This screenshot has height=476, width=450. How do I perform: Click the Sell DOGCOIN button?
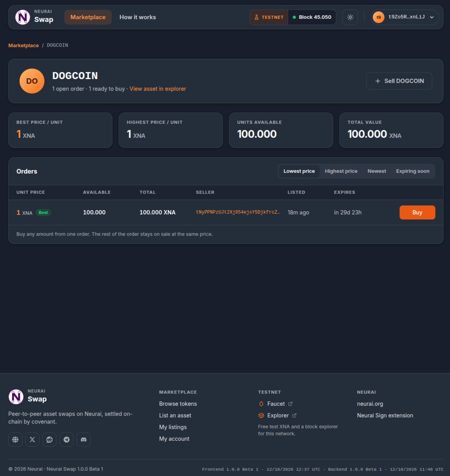pos(399,81)
